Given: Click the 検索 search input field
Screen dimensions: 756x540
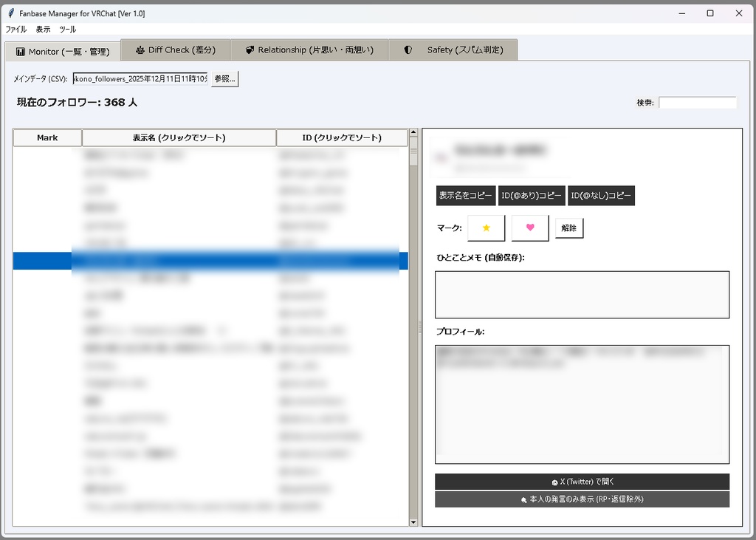Looking at the screenshot, I should point(697,102).
